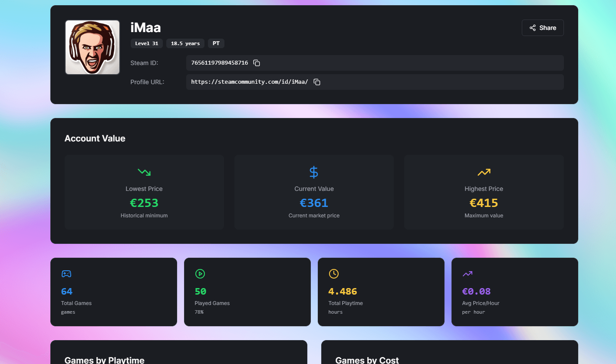Click the yellow Highest Price trend icon

[x=484, y=172]
